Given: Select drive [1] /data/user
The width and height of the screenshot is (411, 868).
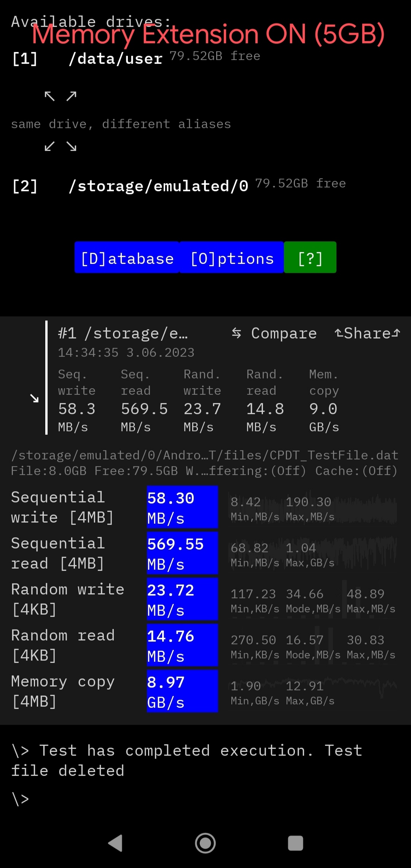Looking at the screenshot, I should (x=136, y=59).
